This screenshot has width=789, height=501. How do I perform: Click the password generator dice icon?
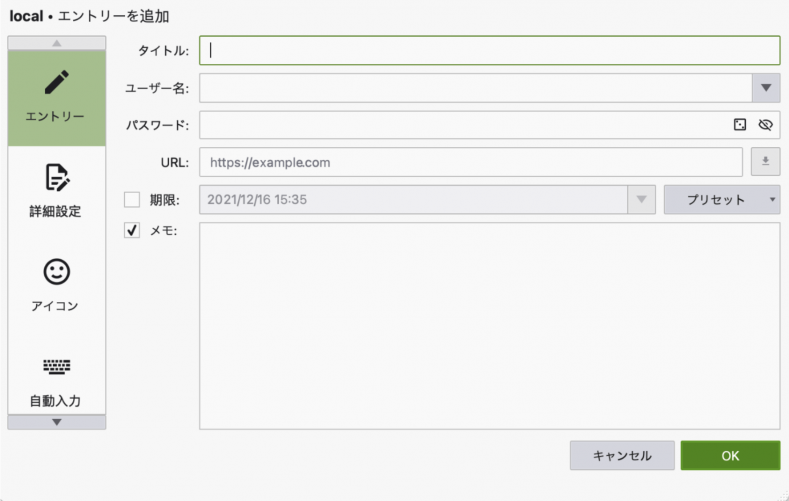(x=740, y=125)
